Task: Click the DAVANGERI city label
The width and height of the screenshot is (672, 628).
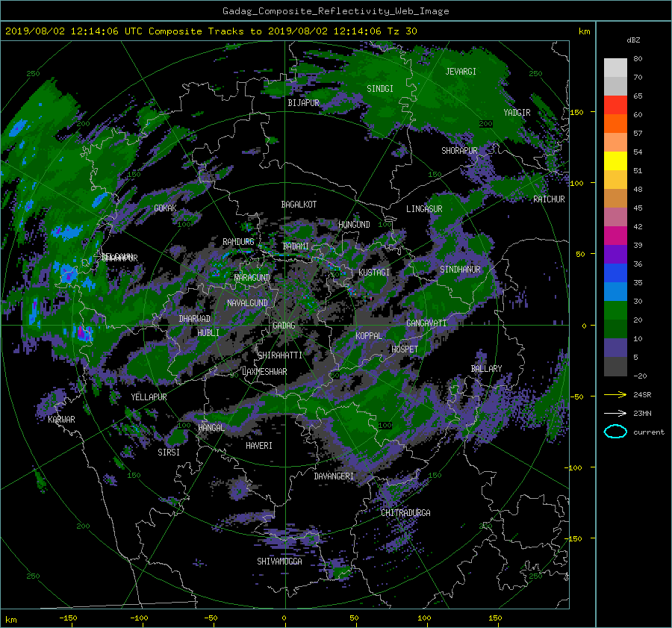Action: (x=334, y=476)
